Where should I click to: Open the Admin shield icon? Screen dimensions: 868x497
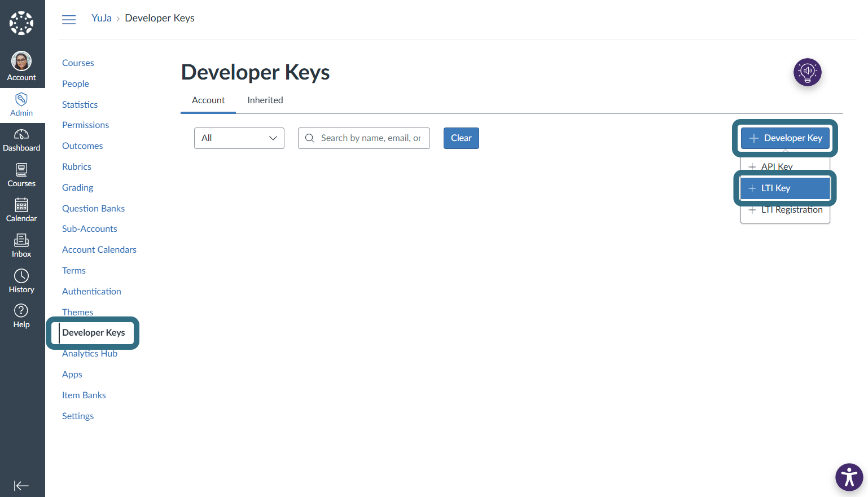point(21,100)
